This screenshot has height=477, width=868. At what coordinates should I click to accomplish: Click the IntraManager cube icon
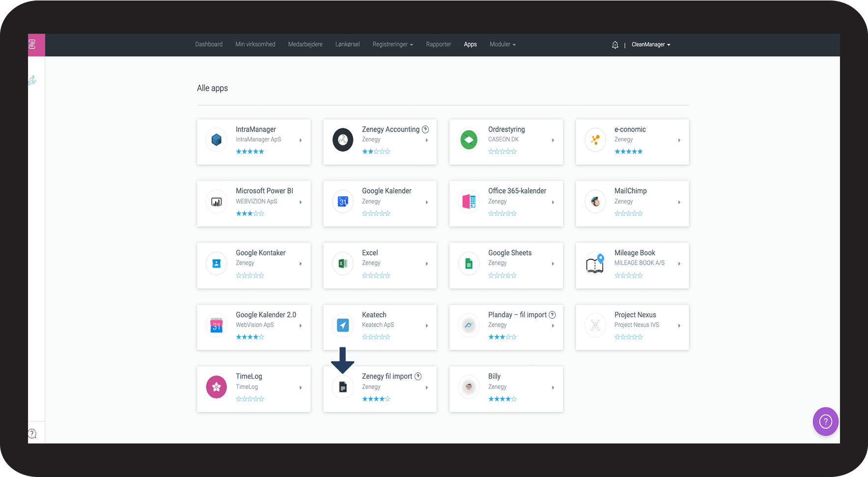(x=216, y=140)
